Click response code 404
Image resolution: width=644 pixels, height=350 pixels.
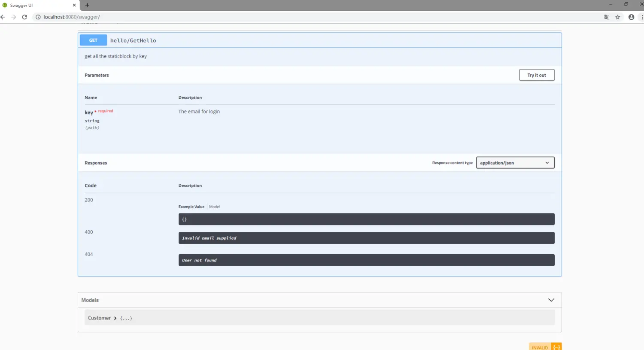(89, 254)
